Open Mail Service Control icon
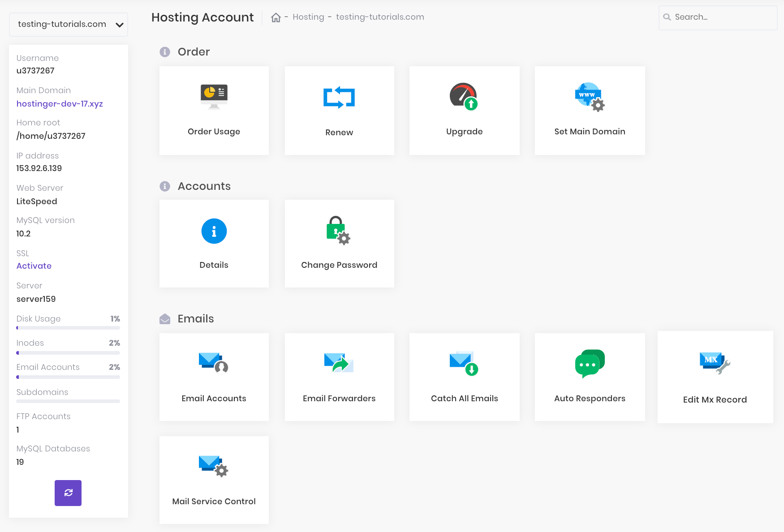This screenshot has height=532, width=784. pos(214,466)
